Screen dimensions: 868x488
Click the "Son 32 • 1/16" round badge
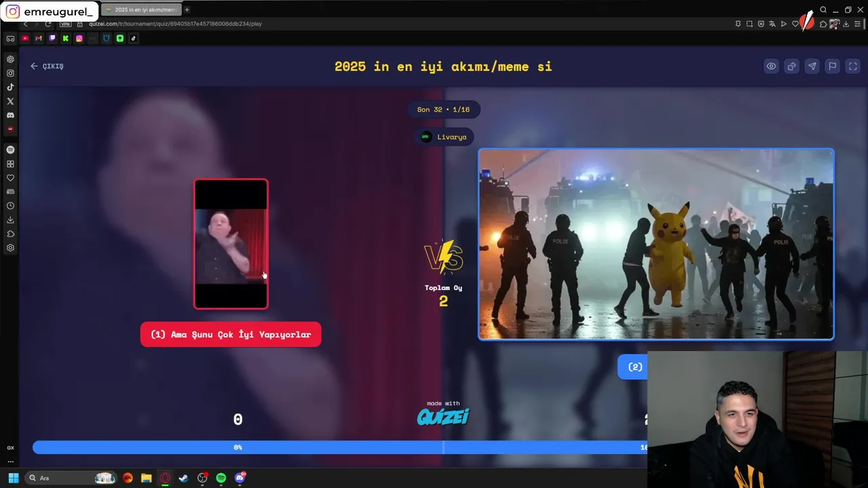[443, 109]
